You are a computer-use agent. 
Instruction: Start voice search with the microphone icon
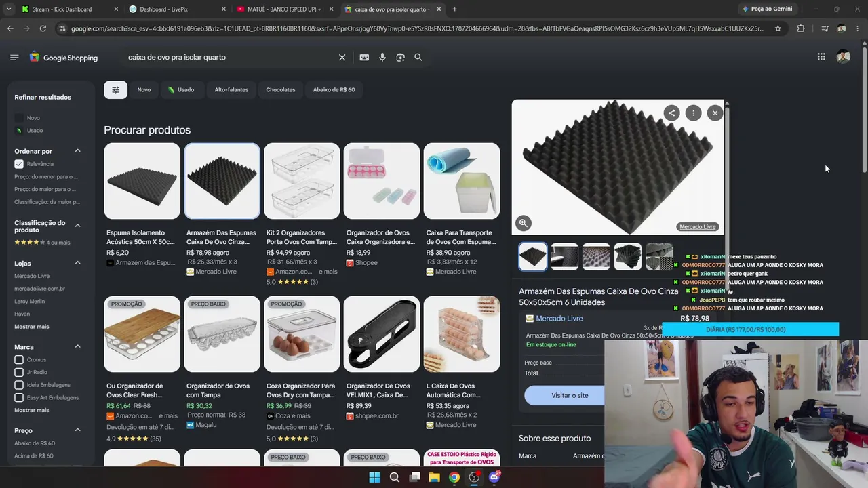382,58
